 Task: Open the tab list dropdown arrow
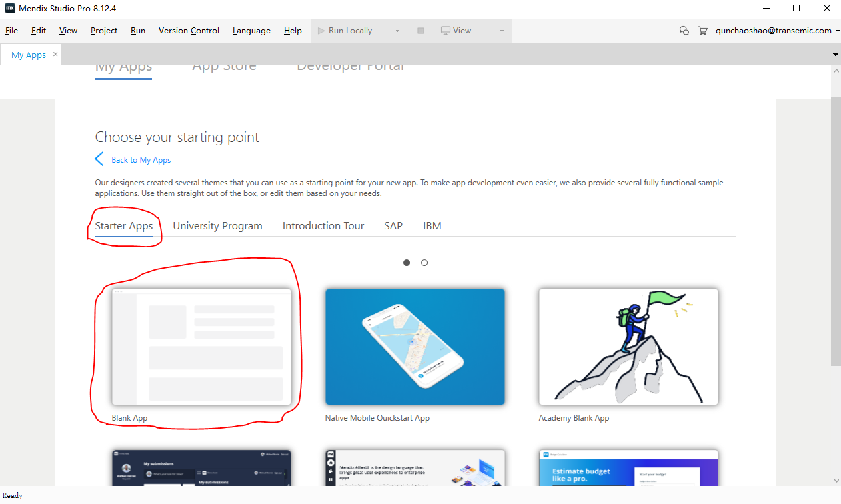(x=836, y=54)
